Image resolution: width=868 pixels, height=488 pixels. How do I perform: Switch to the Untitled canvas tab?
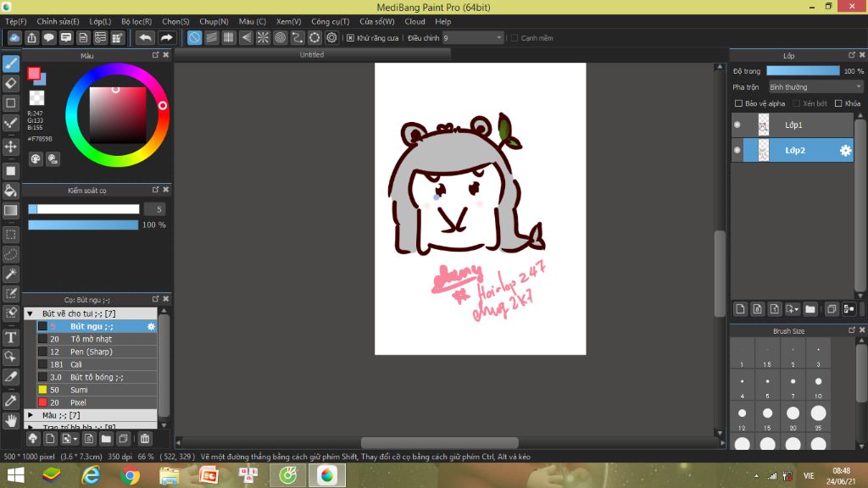[x=312, y=55]
